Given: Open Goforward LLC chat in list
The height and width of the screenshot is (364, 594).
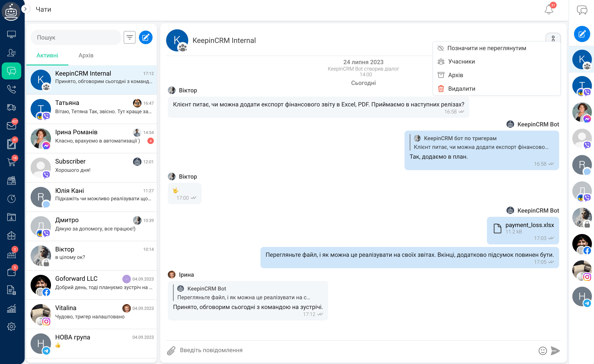Looking at the screenshot, I should coord(92,285).
